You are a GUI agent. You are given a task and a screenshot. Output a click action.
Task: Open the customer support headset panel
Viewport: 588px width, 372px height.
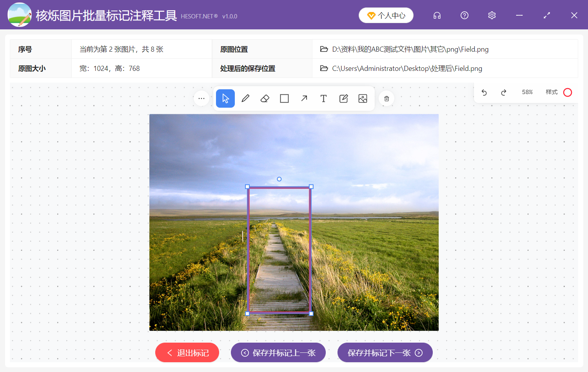click(x=437, y=15)
